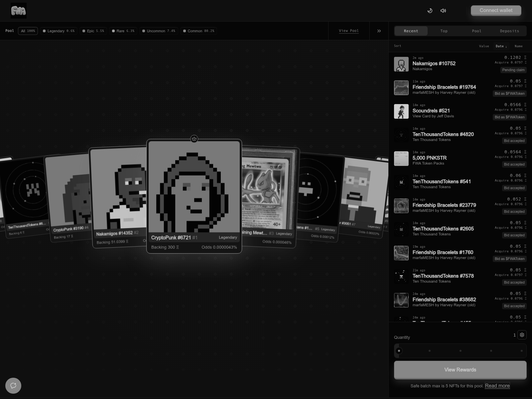Filter pool by Epic 5.5%

click(93, 31)
